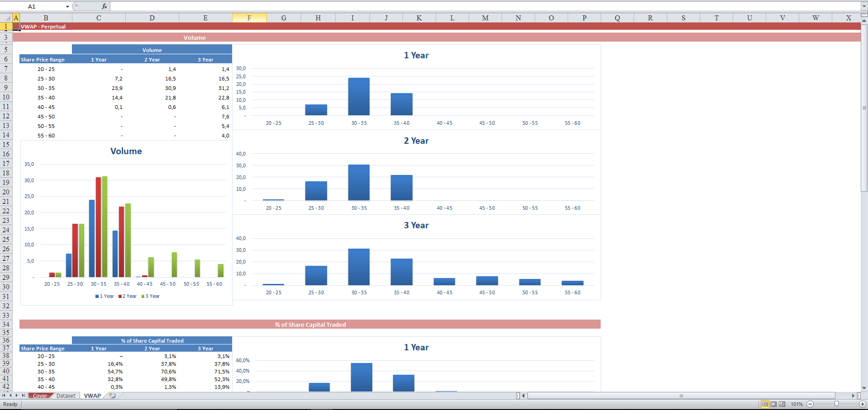Click the horizontal scrollbar right arrow

853,396
